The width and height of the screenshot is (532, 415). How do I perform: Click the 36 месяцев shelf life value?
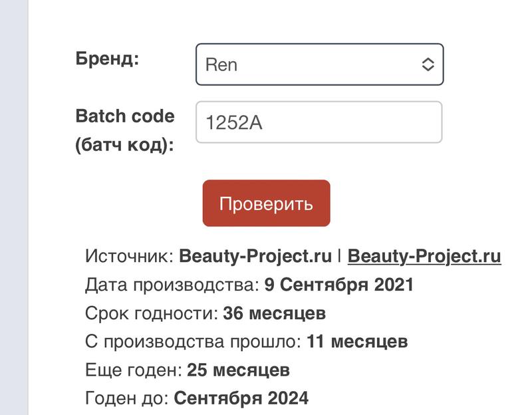point(274,313)
